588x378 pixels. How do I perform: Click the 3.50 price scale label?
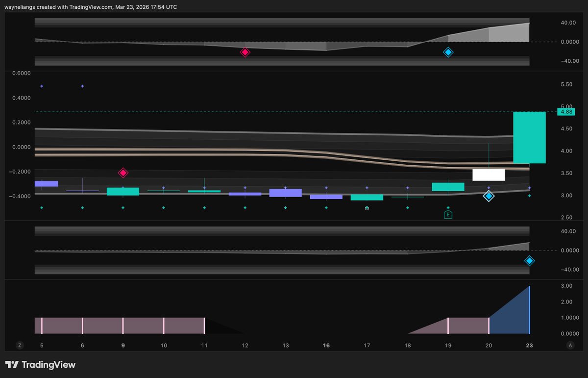click(566, 173)
